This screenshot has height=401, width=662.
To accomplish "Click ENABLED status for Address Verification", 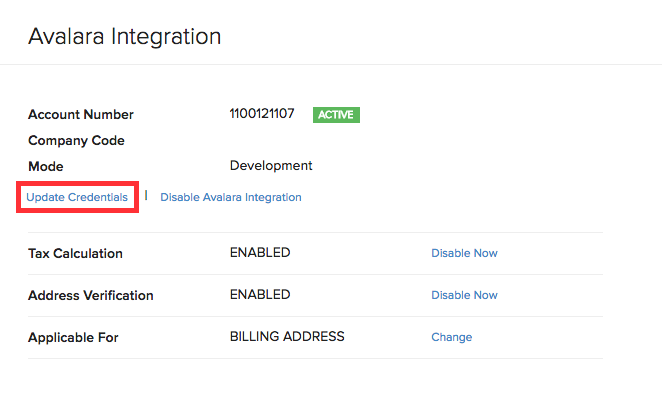I will pyautogui.click(x=260, y=294).
